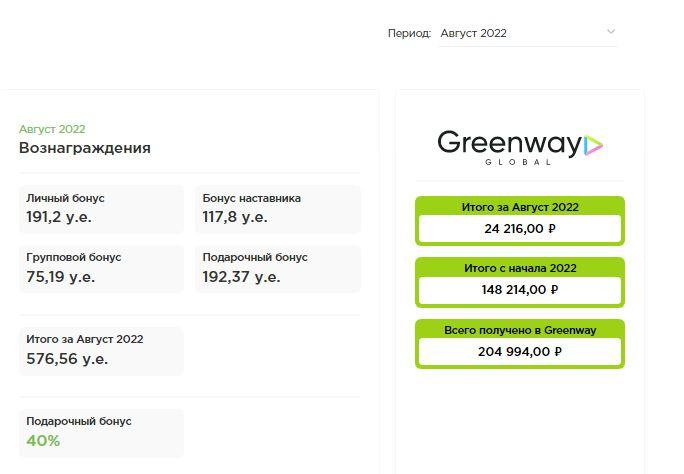Select the "Групповой бонус" card

pos(101,267)
